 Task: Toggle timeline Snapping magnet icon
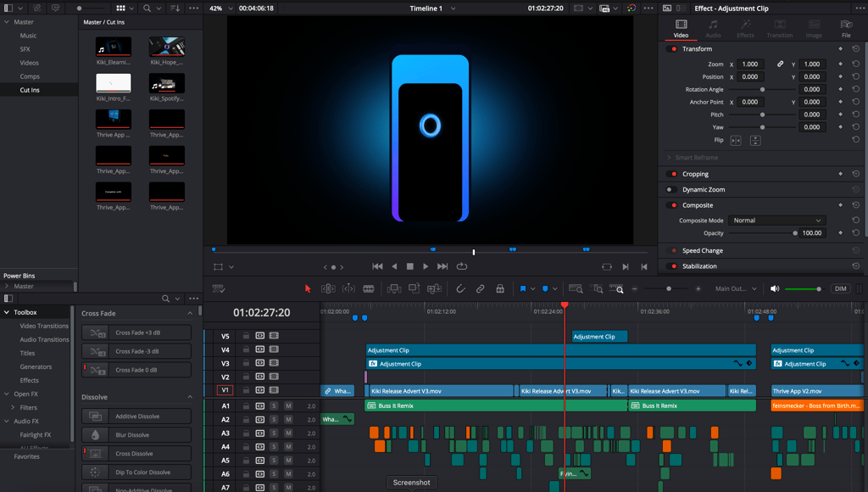461,289
